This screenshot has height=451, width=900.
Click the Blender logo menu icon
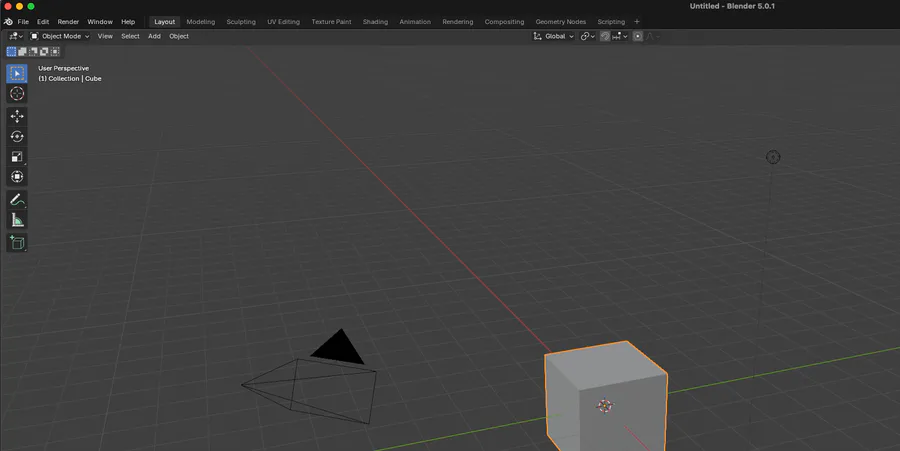(x=8, y=22)
